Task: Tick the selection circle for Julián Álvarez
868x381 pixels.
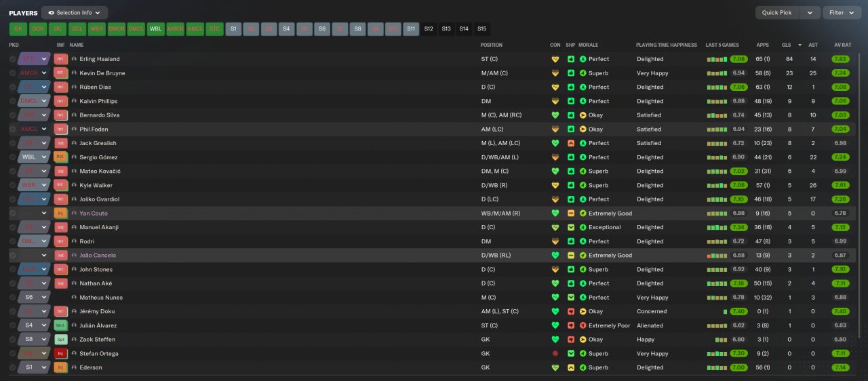Action: (x=13, y=325)
